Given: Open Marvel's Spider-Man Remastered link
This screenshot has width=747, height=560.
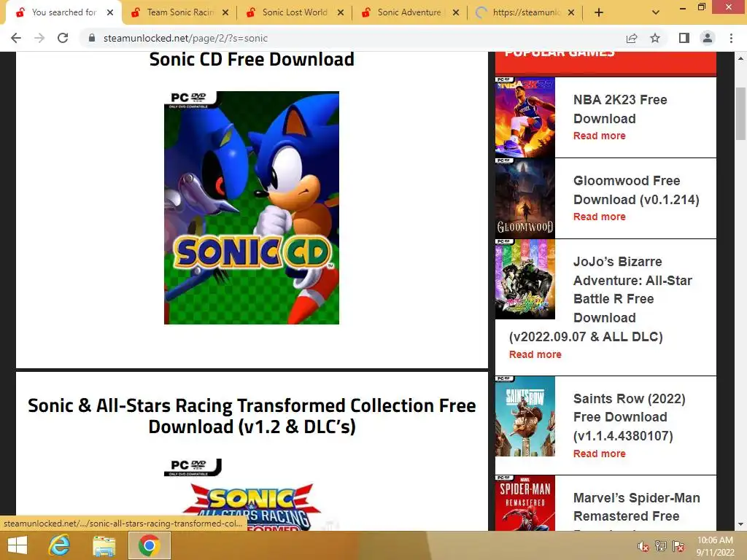Looking at the screenshot, I should (x=636, y=507).
